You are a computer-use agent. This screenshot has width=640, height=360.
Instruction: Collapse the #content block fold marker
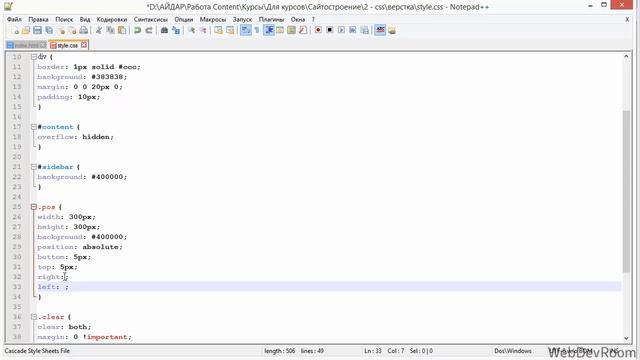click(x=34, y=127)
